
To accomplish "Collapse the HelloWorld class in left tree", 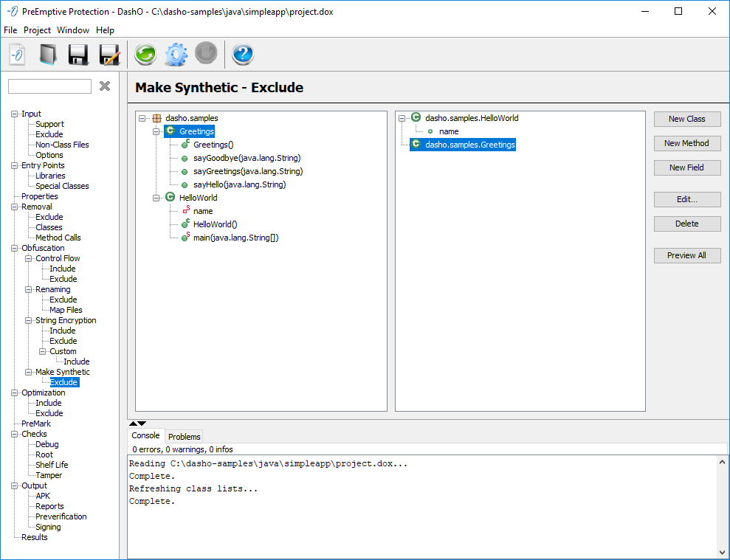I will pyautogui.click(x=156, y=198).
